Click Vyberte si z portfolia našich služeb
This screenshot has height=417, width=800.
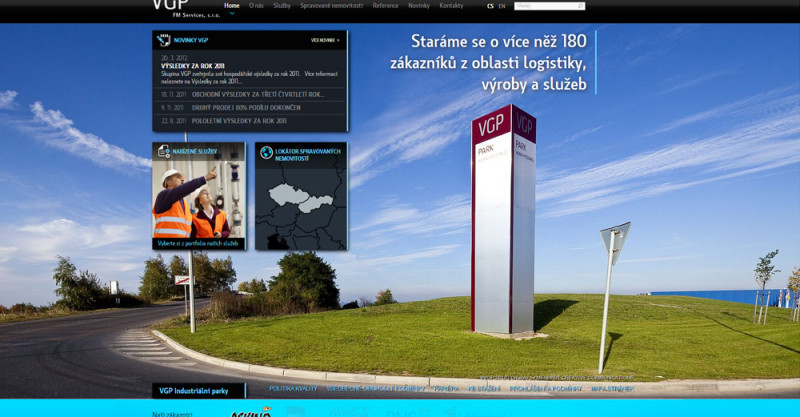198,243
